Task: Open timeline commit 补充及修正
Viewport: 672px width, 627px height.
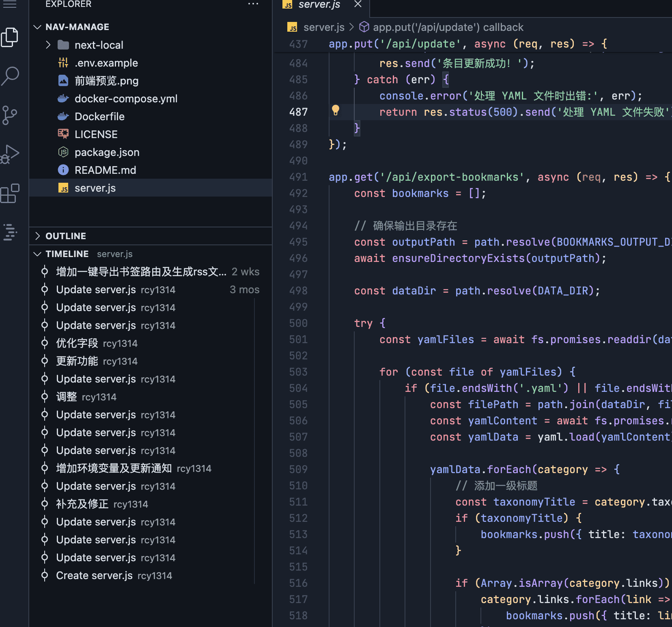Action: (151, 504)
